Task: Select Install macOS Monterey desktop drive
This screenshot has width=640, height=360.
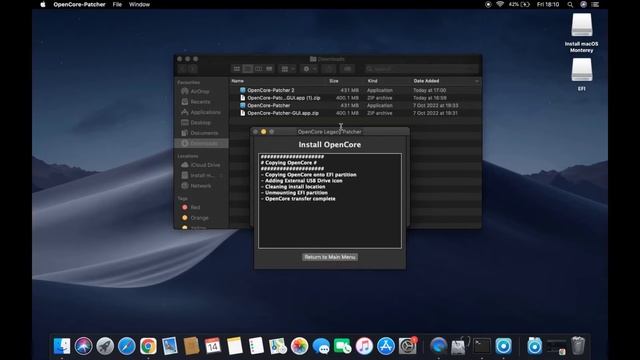Action: [x=581, y=33]
